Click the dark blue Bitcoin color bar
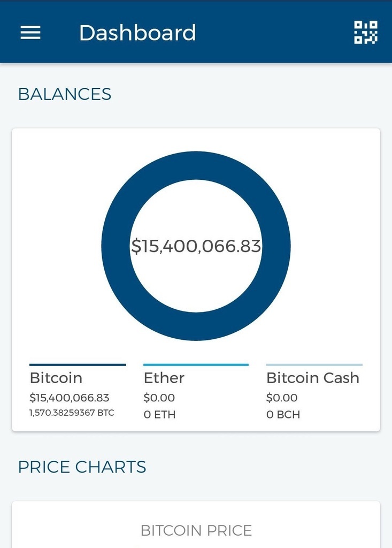This screenshot has height=548, width=392. coord(78,365)
